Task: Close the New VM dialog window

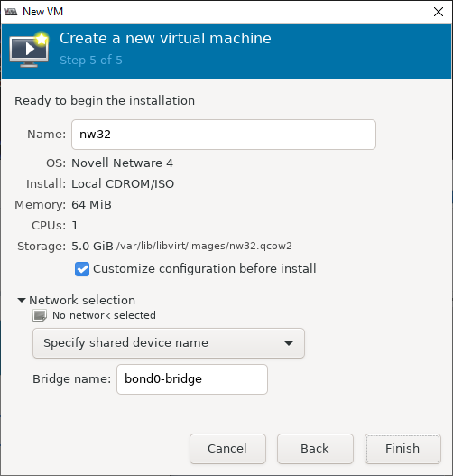Action: coord(439,12)
